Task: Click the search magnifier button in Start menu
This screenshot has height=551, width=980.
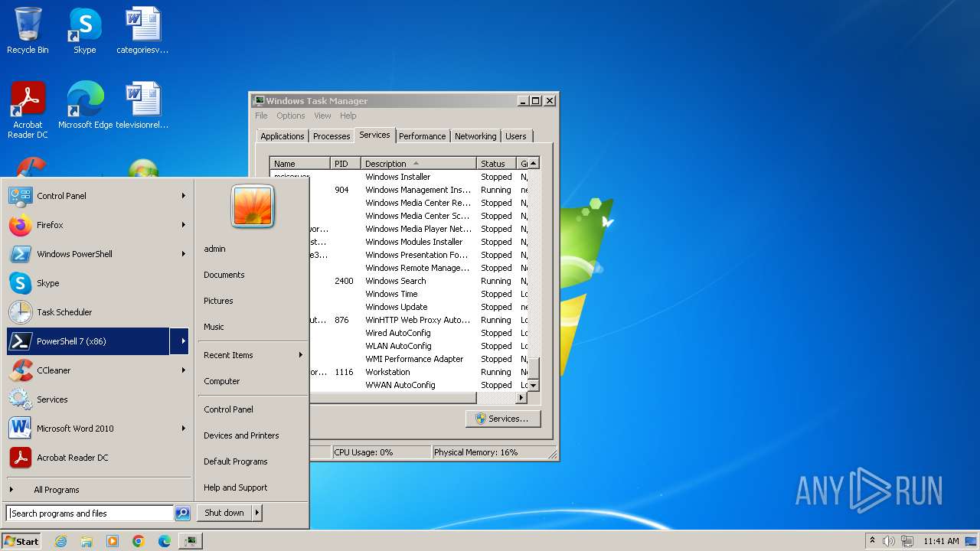Action: click(x=182, y=514)
